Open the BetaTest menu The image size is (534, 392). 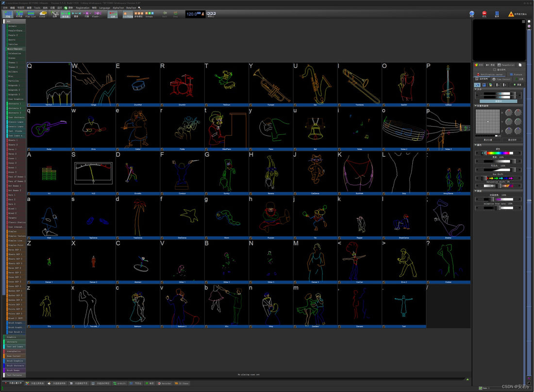pos(131,7)
